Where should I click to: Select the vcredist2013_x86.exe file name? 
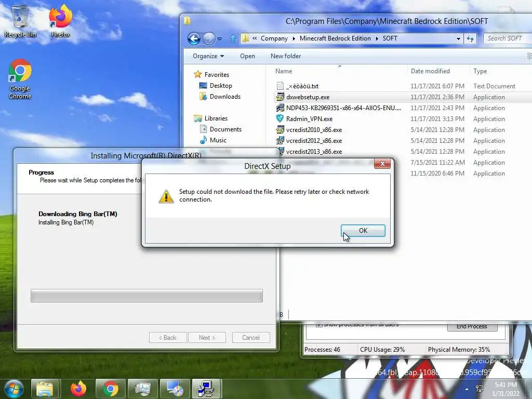coord(314,151)
